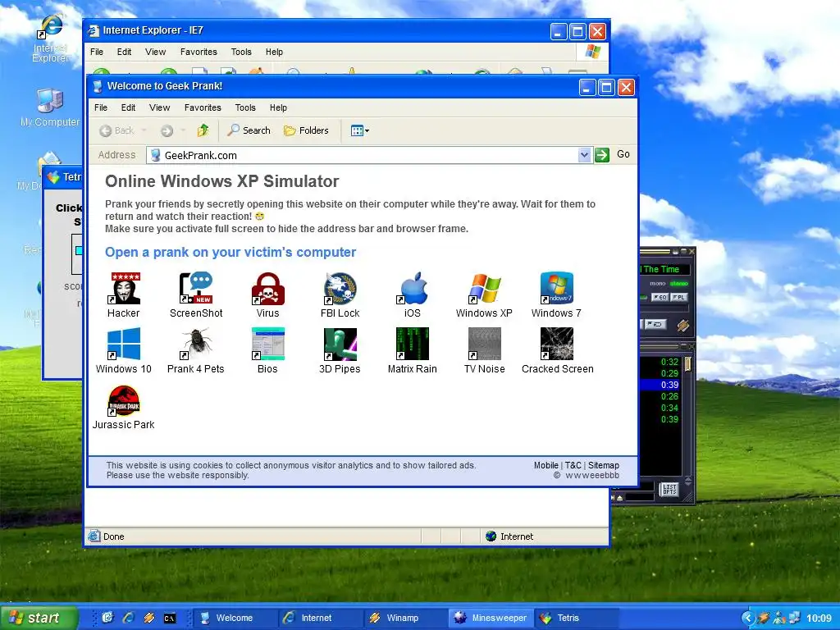
Task: Switch to Minesweeper taskbar button
Action: click(491, 619)
